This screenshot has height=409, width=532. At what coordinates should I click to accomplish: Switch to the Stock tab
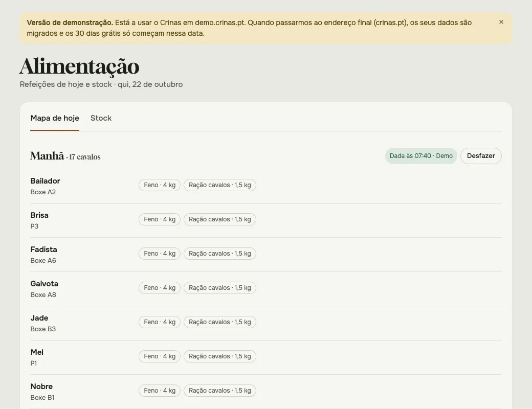point(101,118)
